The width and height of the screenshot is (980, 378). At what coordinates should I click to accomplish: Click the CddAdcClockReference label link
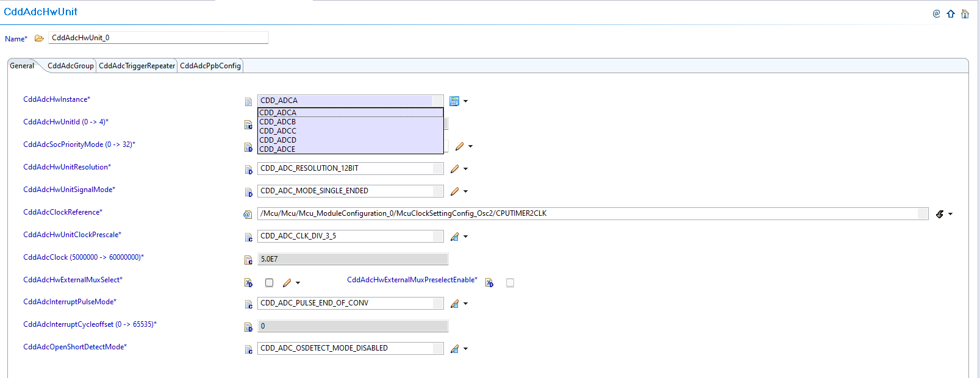[x=62, y=212]
